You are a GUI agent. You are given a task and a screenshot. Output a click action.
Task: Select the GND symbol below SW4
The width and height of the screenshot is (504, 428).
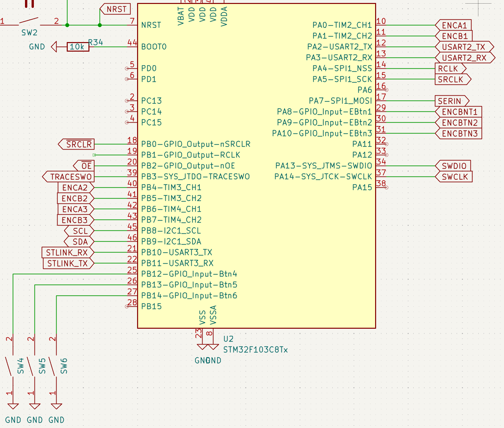[13, 406]
